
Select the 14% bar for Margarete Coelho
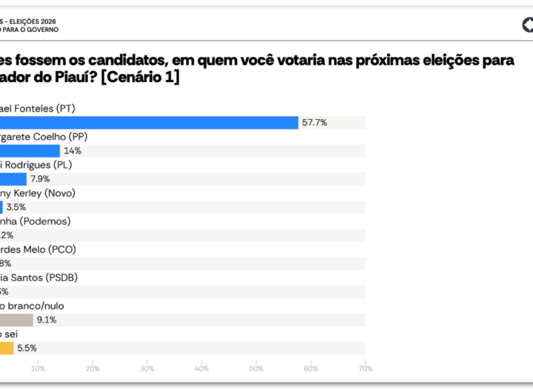pos(30,151)
